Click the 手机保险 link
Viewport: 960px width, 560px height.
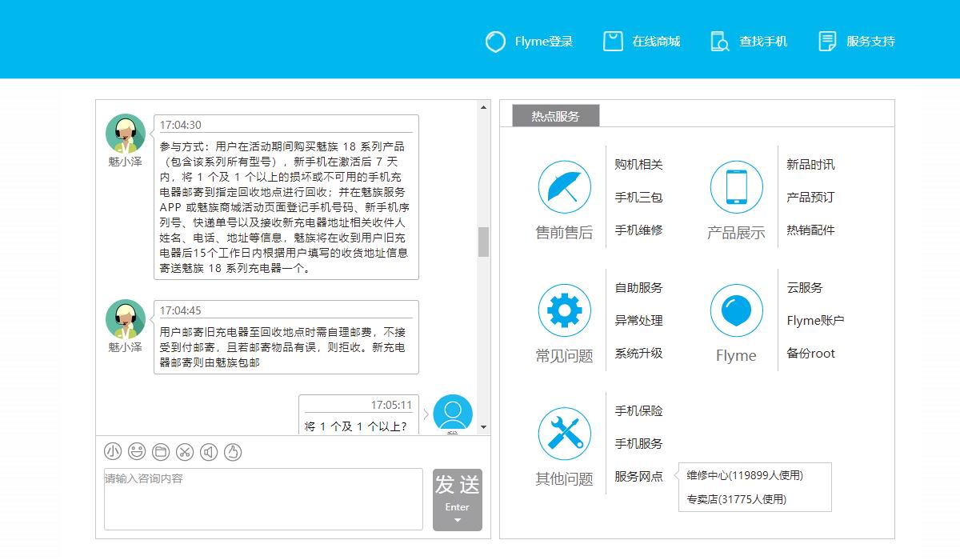pyautogui.click(x=638, y=411)
